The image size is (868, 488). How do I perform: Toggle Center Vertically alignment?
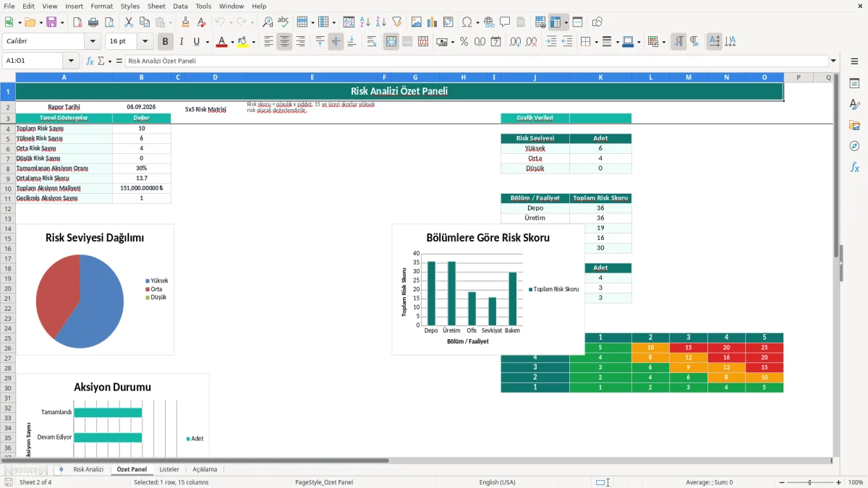click(336, 42)
